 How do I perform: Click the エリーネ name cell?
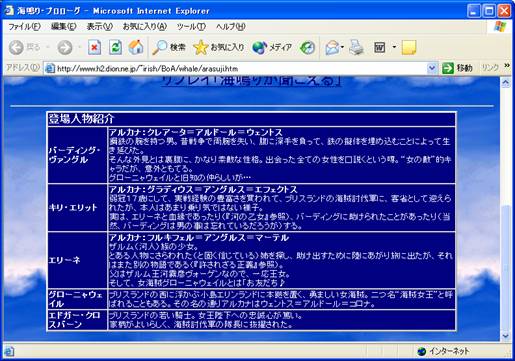pos(77,260)
